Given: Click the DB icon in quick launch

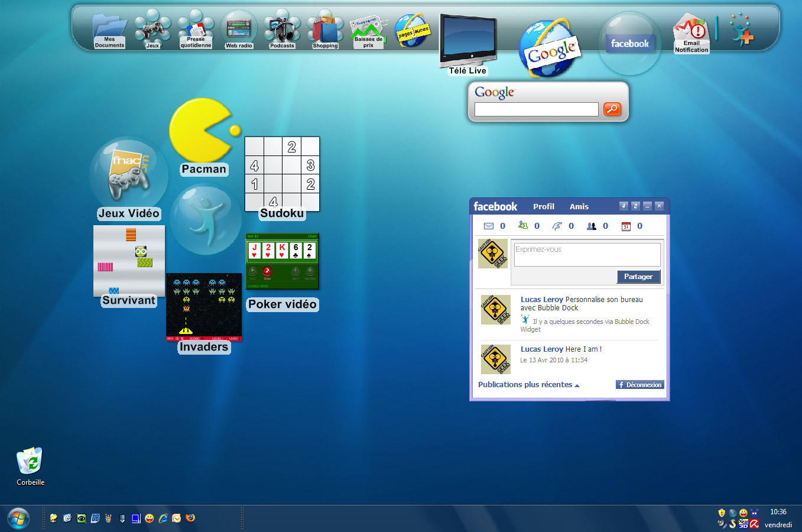Looking at the screenshot, I should 95,518.
